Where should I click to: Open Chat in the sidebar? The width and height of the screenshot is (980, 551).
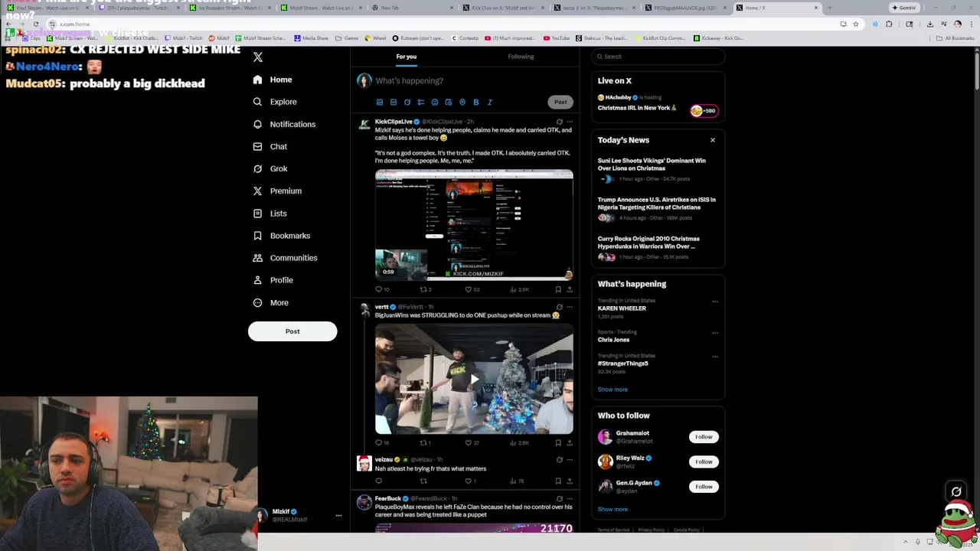(270, 146)
